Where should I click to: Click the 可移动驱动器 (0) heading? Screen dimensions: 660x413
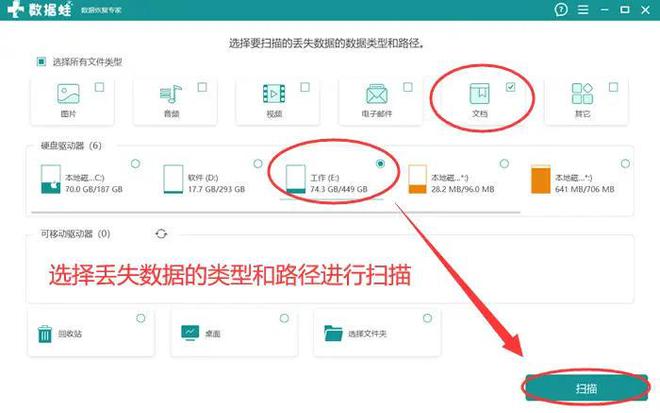[x=75, y=234]
